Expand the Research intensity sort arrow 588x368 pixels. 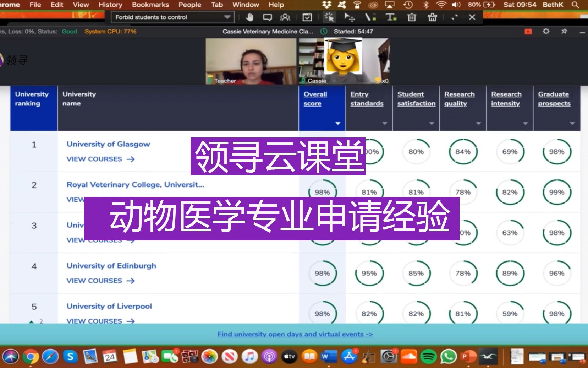point(525,123)
